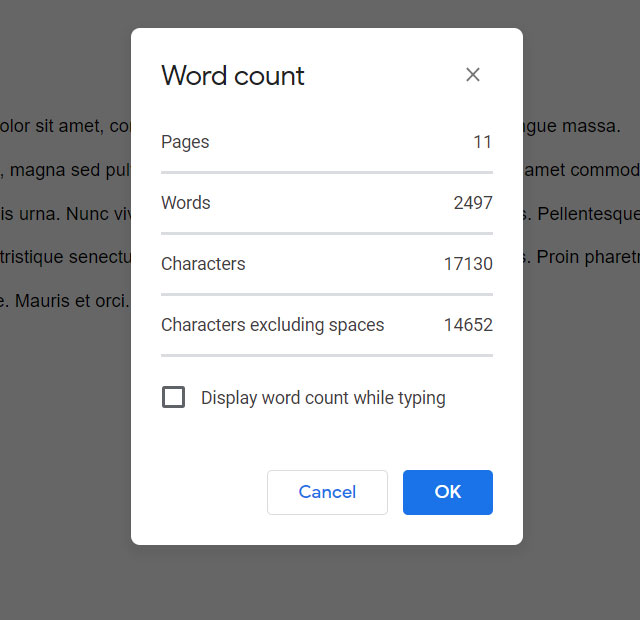Click the Characters excluding spaces label
640x620 pixels.
(x=273, y=325)
